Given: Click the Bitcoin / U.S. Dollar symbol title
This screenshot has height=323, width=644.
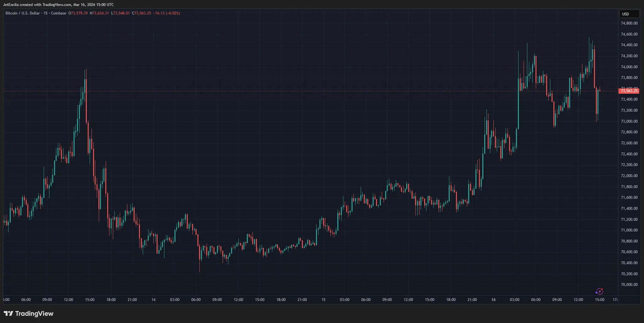Looking at the screenshot, I should click(23, 13).
